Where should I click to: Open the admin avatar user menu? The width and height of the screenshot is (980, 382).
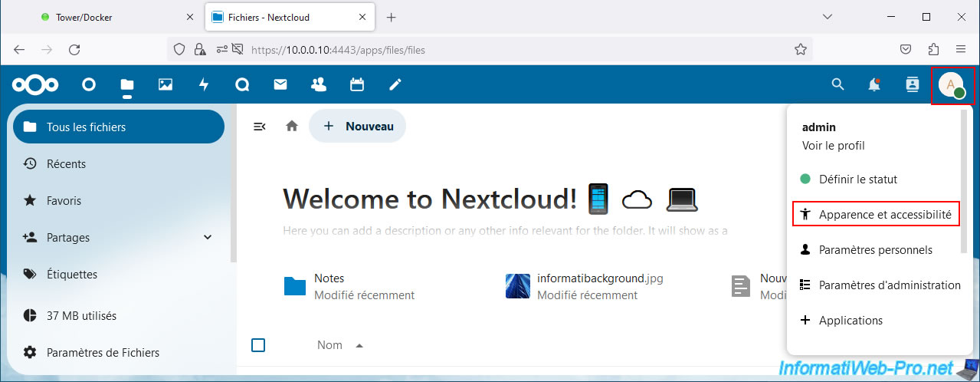(952, 85)
